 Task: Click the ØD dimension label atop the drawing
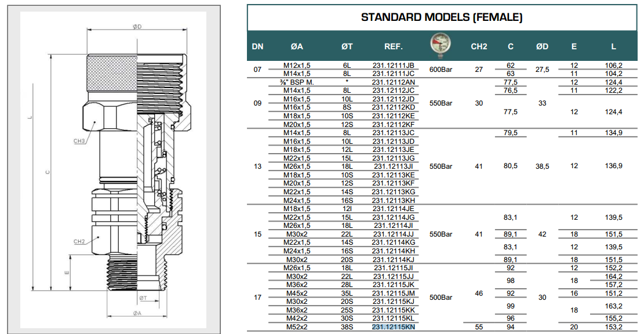point(137,26)
